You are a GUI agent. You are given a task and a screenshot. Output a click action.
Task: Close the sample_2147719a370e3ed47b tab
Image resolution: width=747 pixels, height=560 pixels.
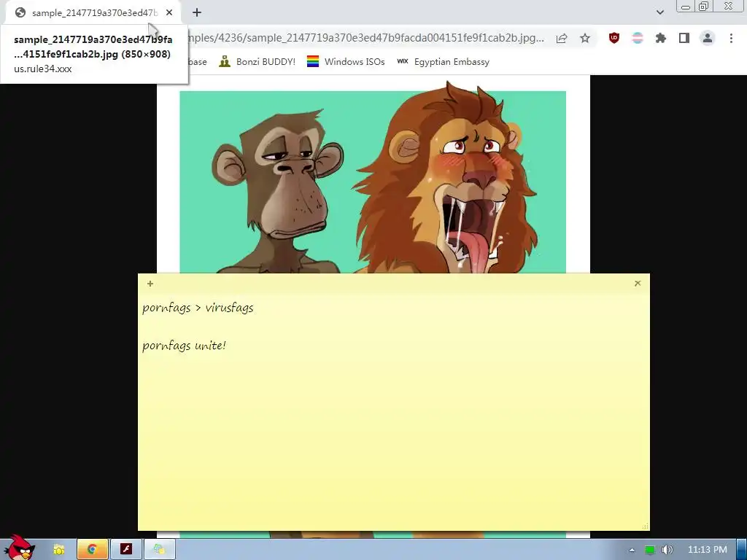point(169,13)
